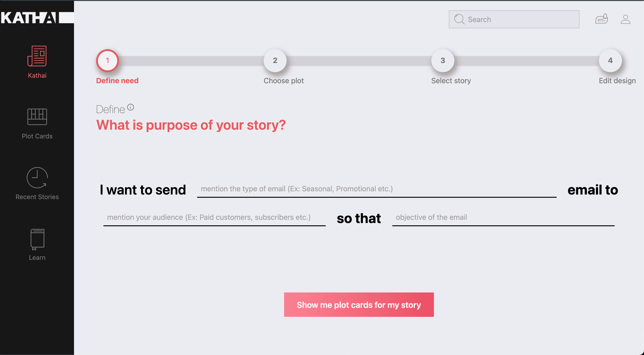644x355 pixels.
Task: Click the Learn book icon
Action: pos(37,239)
